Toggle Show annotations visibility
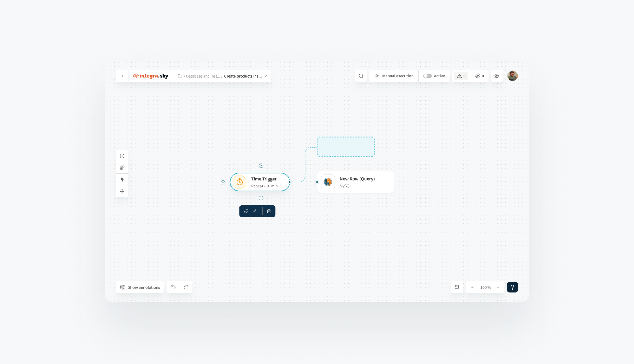This screenshot has width=634, height=364. [x=140, y=287]
